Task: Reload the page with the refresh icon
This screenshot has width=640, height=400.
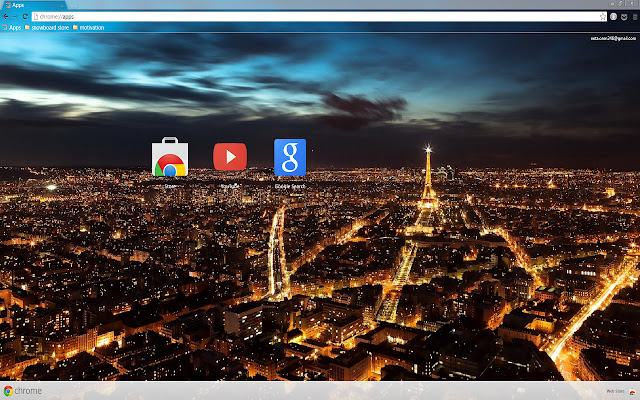Action: (x=25, y=17)
